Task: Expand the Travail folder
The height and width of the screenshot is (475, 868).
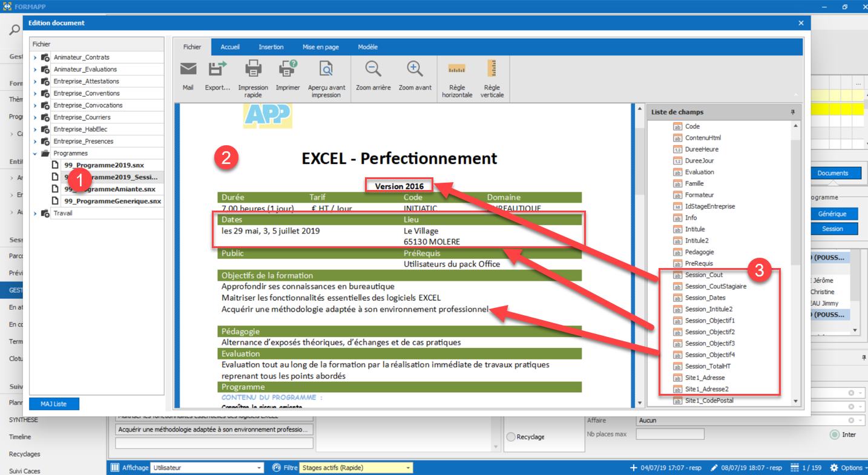Action: (x=35, y=214)
